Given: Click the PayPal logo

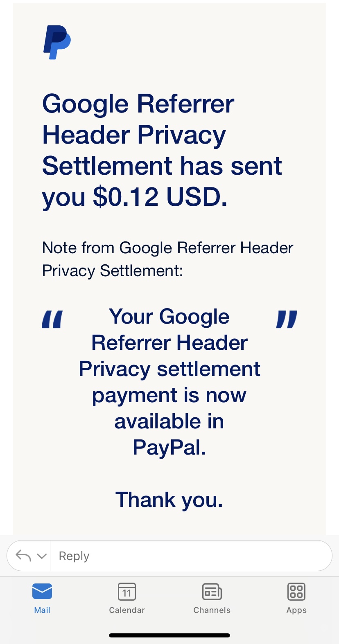Looking at the screenshot, I should tap(57, 42).
